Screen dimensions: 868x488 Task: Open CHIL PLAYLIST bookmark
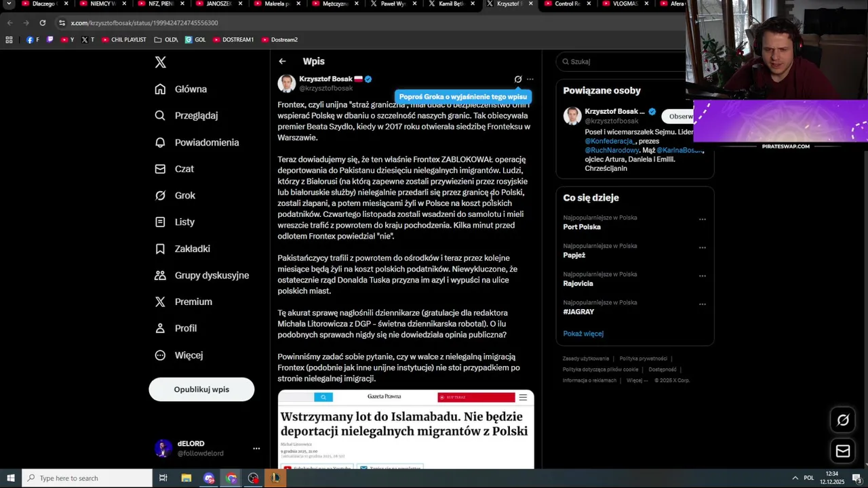[x=123, y=40]
